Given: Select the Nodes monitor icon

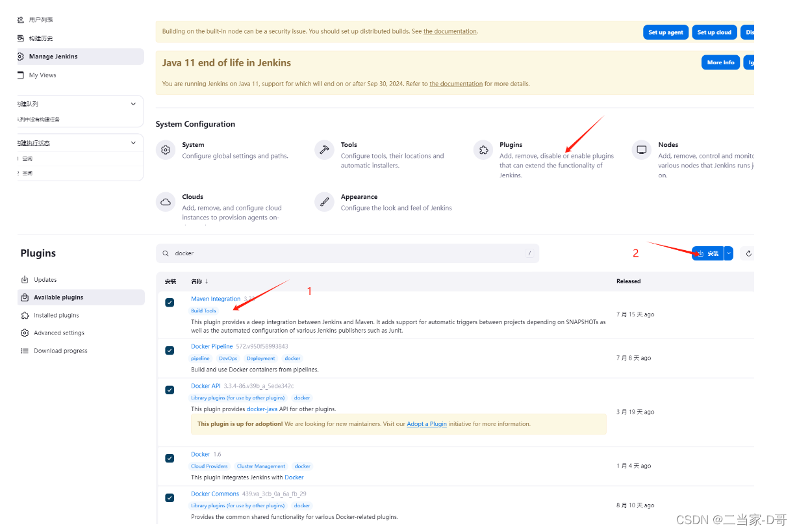Looking at the screenshot, I should click(642, 150).
